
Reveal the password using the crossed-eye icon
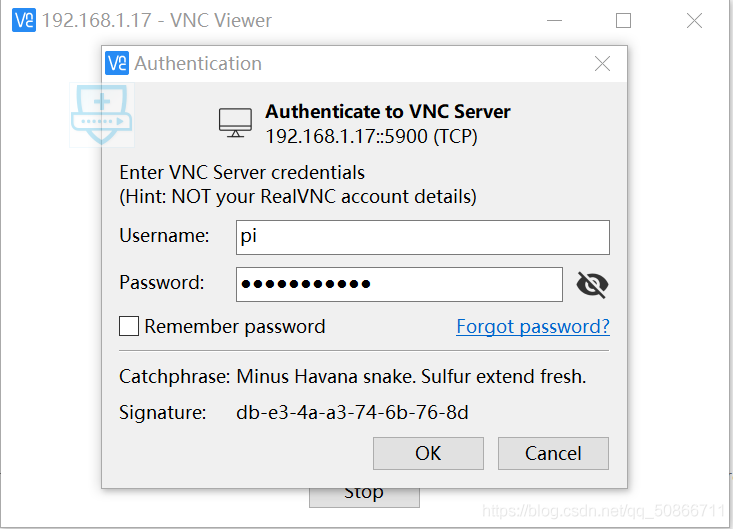pyautogui.click(x=592, y=285)
